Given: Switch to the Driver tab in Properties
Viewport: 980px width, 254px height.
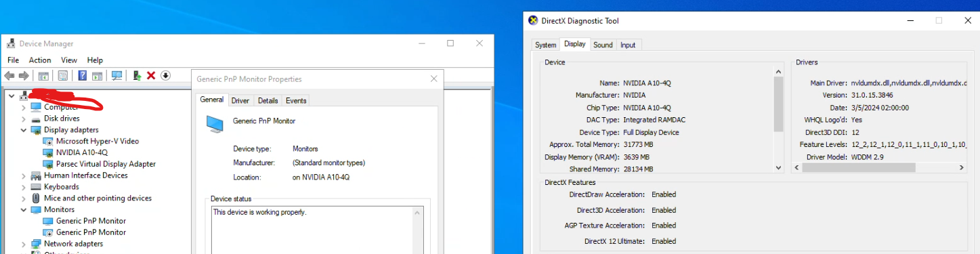Looking at the screenshot, I should [x=240, y=101].
